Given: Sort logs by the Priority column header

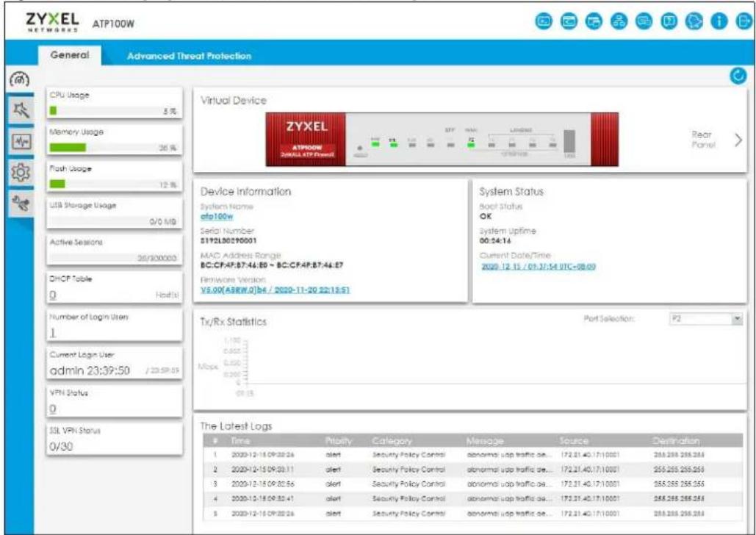Looking at the screenshot, I should point(339,441).
